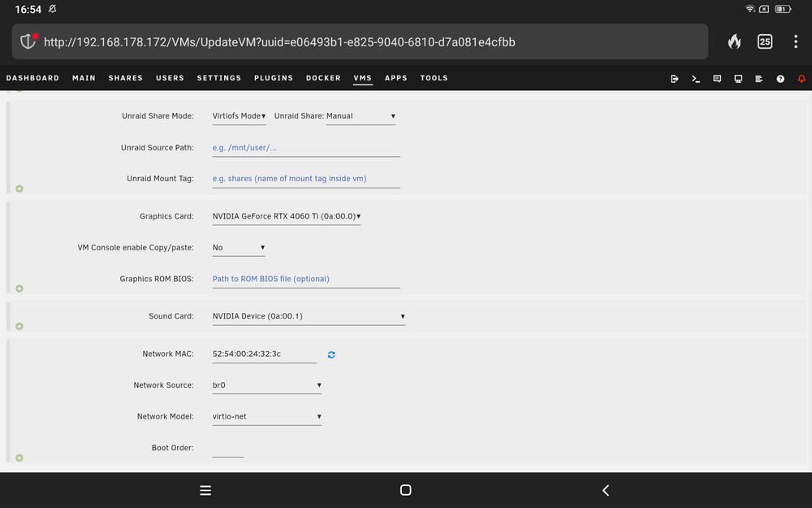This screenshot has width=812, height=508.
Task: Click the logout icon in Unraid toolbar
Action: pyautogui.click(x=674, y=79)
